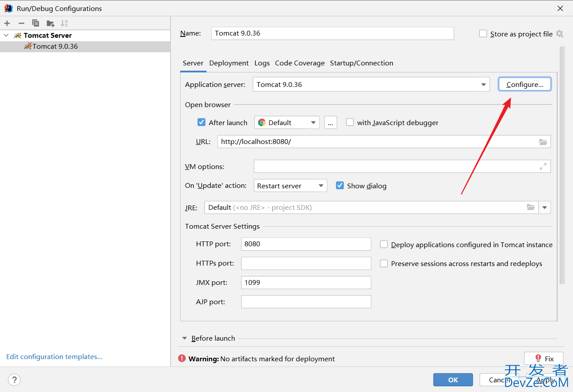Screen dimensions: 573x392
Task: Enable Deploy applications configured in Tomcat instance
Action: 384,245
